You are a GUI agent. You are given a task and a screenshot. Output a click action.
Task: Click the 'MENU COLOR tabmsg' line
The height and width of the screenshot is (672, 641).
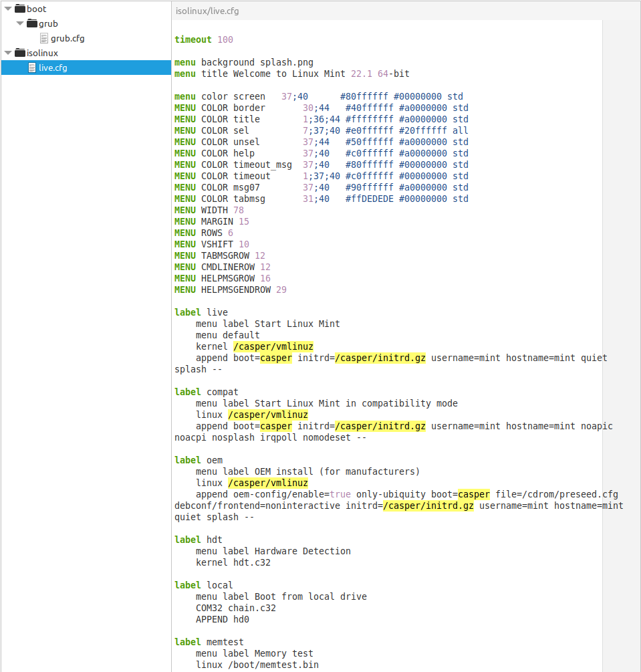pyautogui.click(x=322, y=199)
